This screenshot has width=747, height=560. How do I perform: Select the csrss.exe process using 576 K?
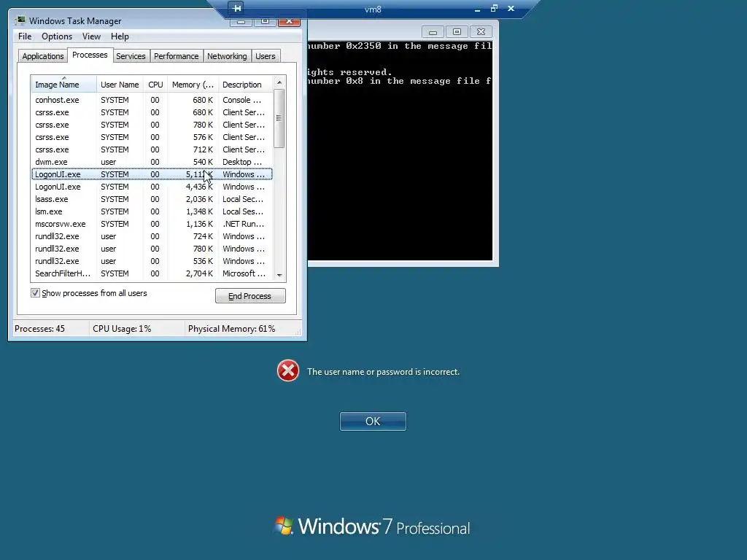[x=152, y=137]
